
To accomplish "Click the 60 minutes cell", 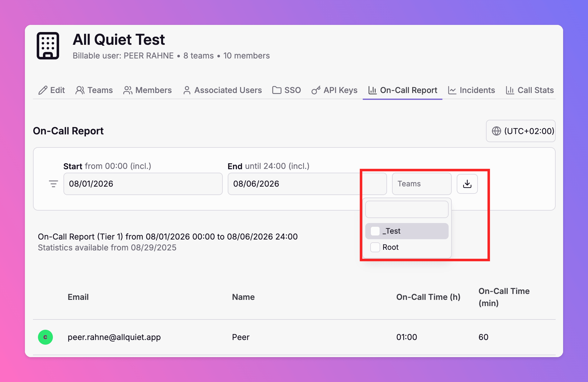I will (x=483, y=337).
